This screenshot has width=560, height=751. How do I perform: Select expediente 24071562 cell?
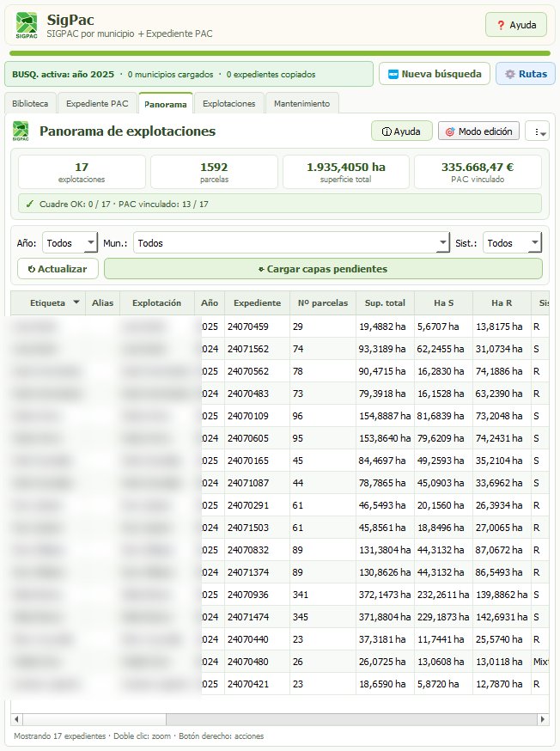[x=257, y=349]
